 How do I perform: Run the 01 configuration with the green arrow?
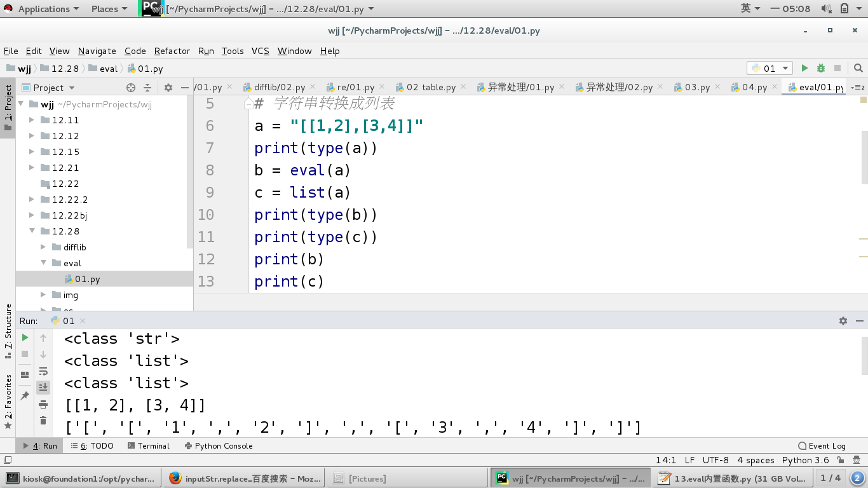pyautogui.click(x=804, y=68)
